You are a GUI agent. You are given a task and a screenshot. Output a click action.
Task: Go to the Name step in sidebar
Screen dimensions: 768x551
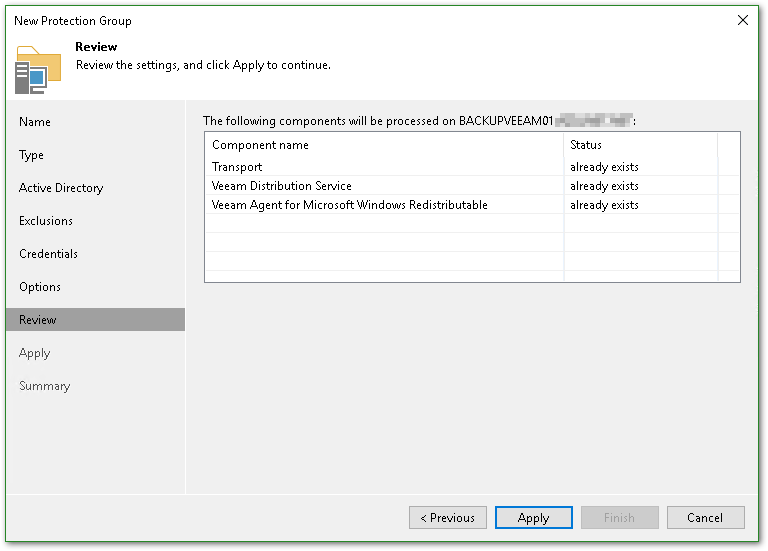pos(35,122)
